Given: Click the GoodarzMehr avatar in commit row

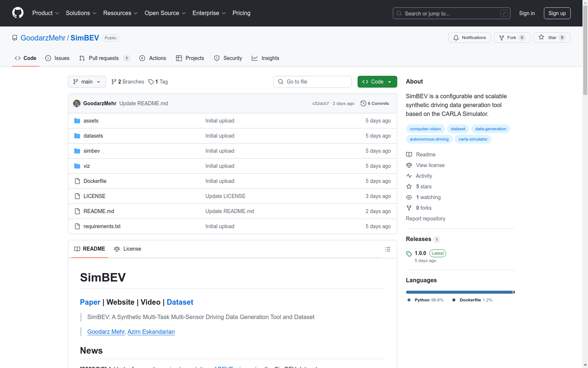Looking at the screenshot, I should point(77,103).
